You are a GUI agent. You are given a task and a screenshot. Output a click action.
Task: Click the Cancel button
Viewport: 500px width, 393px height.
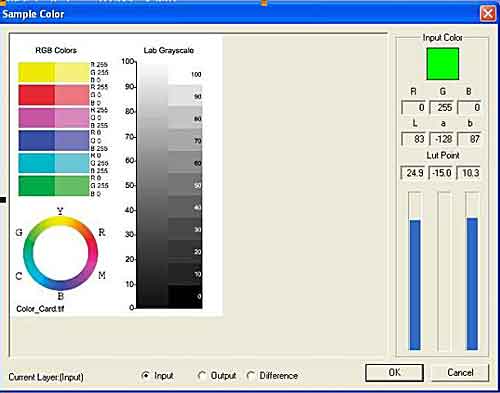tap(460, 372)
